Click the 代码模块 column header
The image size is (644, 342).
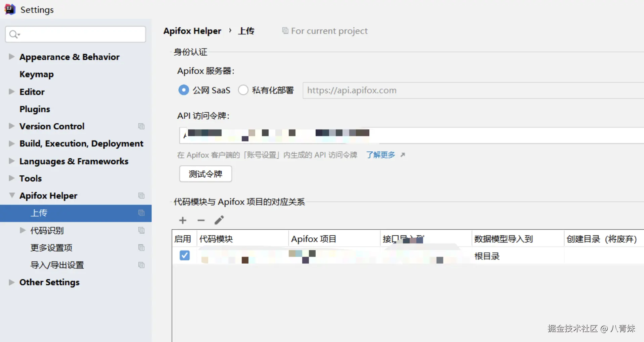point(242,239)
